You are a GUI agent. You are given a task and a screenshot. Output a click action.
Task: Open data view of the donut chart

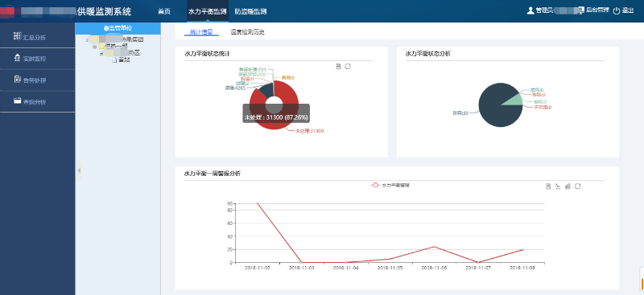pos(338,67)
